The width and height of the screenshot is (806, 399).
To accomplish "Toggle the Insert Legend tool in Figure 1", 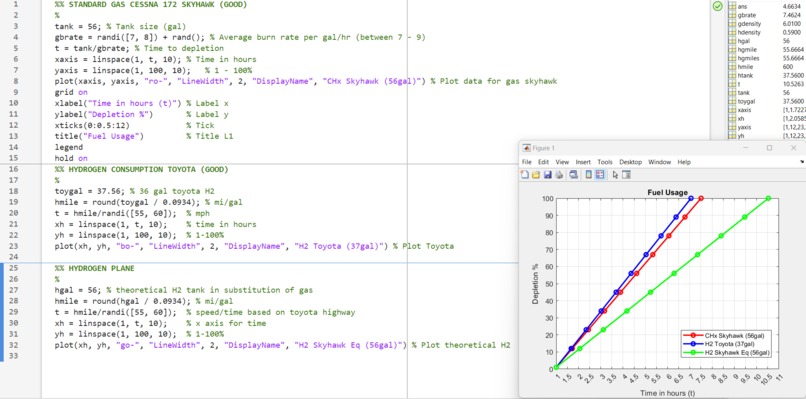I will click(x=599, y=175).
